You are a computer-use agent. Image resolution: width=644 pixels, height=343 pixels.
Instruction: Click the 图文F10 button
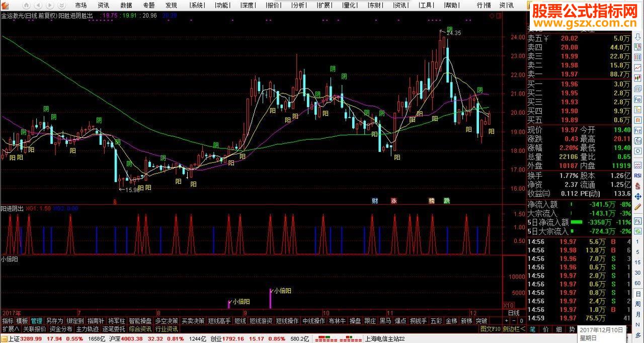pos(490,329)
